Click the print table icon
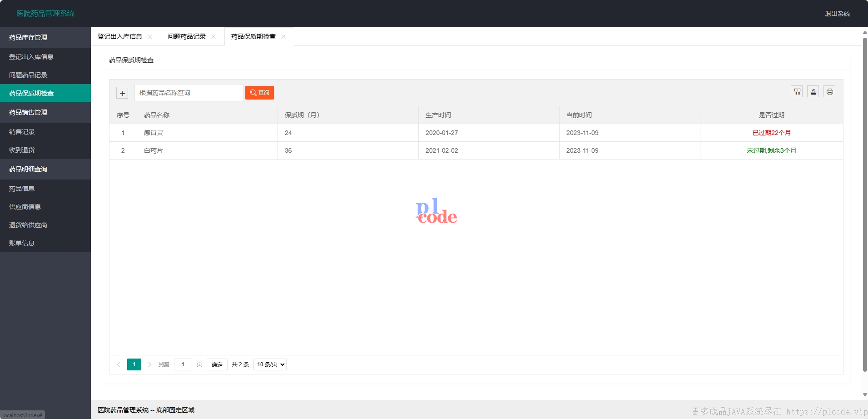Viewport: 868px width, 419px height. pyautogui.click(x=830, y=92)
